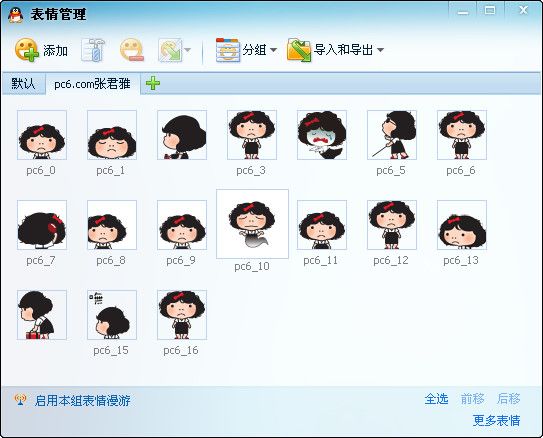Select the pc6_8 emoticon thumbnail

(112, 225)
